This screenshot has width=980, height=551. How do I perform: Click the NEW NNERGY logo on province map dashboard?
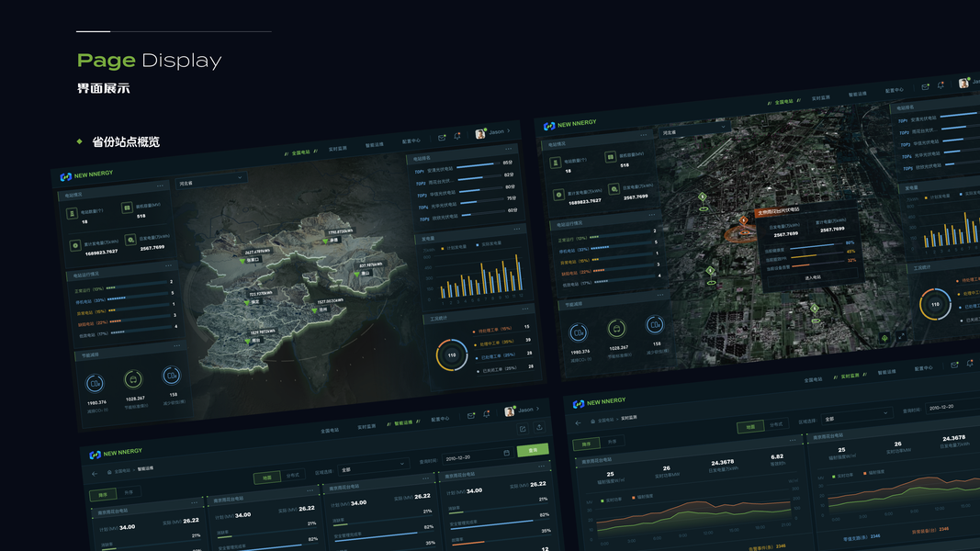tap(87, 174)
